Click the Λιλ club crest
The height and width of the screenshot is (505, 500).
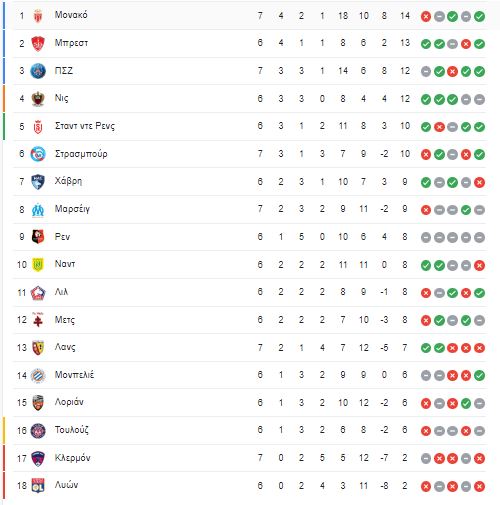[38, 293]
